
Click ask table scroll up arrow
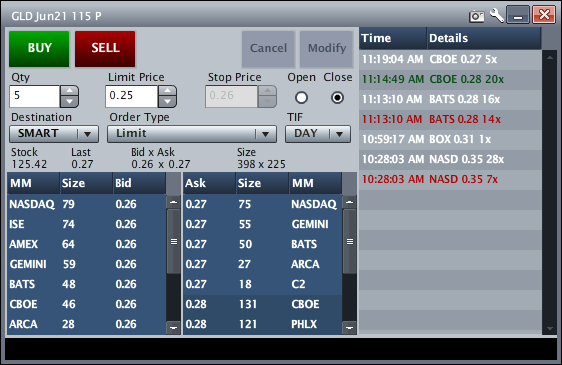(x=349, y=202)
